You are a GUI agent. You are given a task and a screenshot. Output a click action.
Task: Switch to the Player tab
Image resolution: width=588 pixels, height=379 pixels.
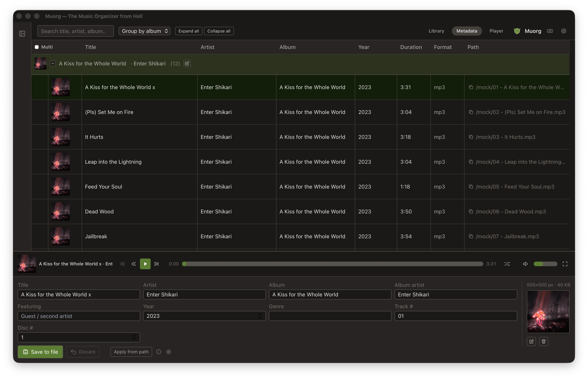click(496, 31)
